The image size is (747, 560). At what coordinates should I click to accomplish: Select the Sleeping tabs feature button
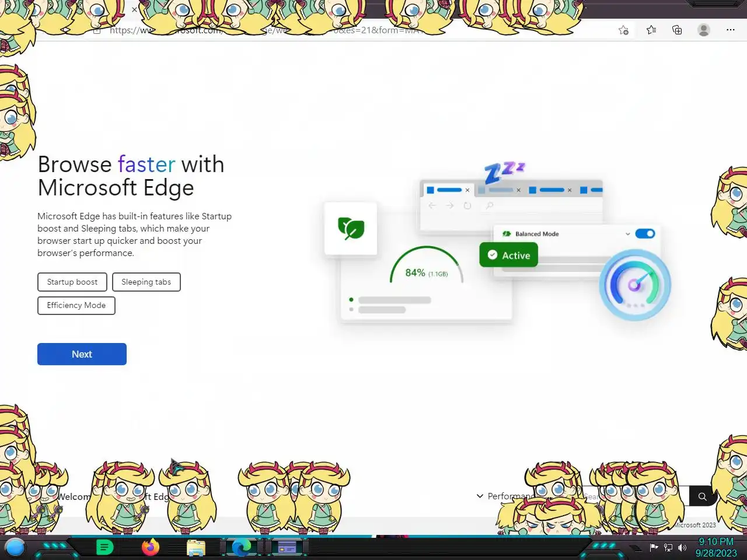pos(146,282)
